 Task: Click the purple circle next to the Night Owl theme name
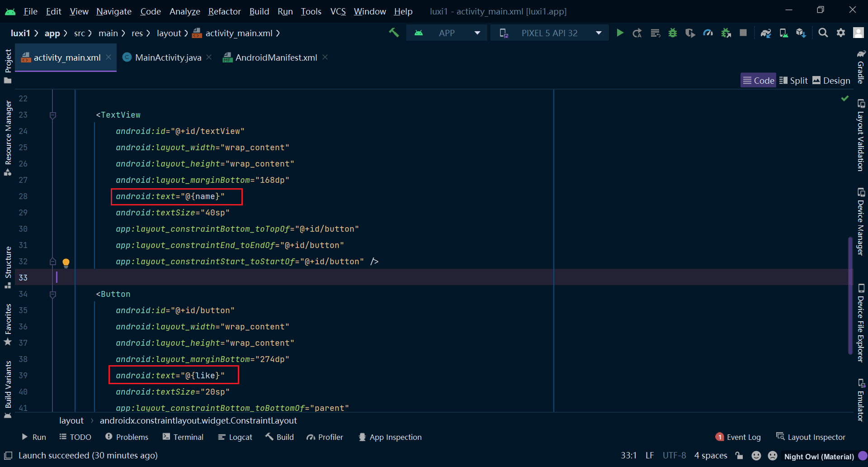[863, 456]
